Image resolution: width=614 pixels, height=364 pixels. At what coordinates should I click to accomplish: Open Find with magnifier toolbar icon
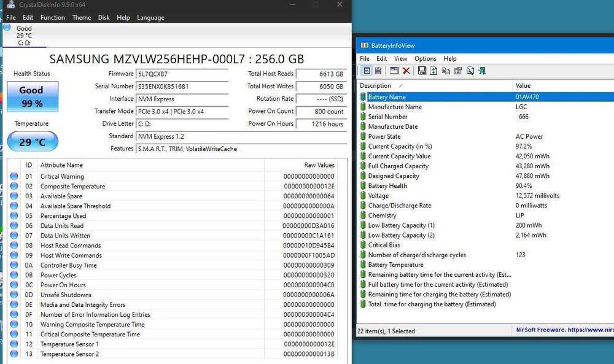tap(470, 71)
